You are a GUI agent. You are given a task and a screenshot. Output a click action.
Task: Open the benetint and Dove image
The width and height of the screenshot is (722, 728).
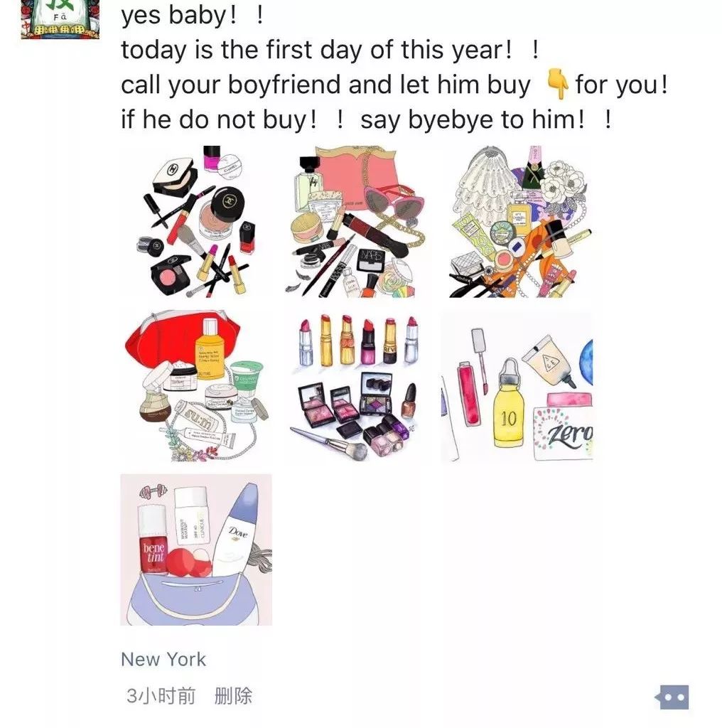(x=196, y=550)
